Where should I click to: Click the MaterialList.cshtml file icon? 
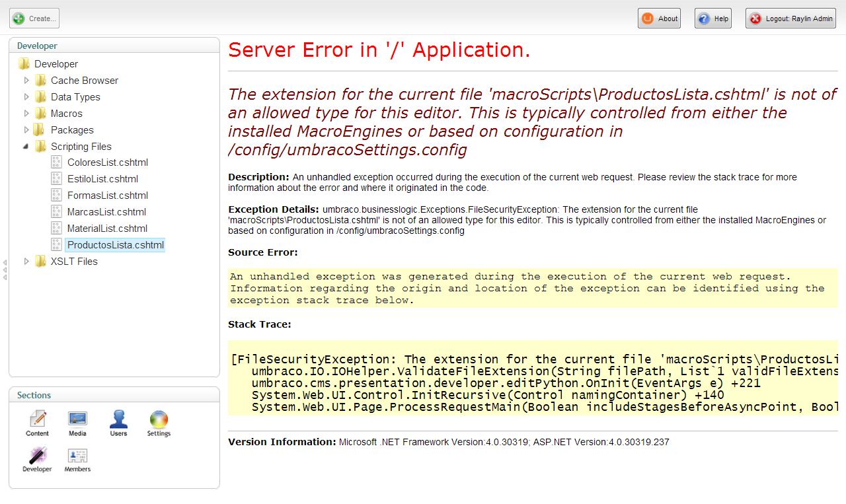point(57,228)
